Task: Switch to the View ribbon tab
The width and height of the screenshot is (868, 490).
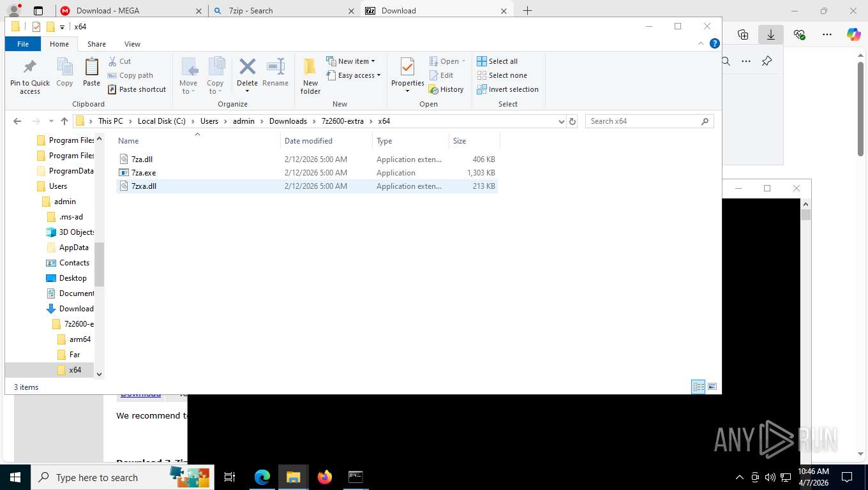Action: click(x=132, y=44)
